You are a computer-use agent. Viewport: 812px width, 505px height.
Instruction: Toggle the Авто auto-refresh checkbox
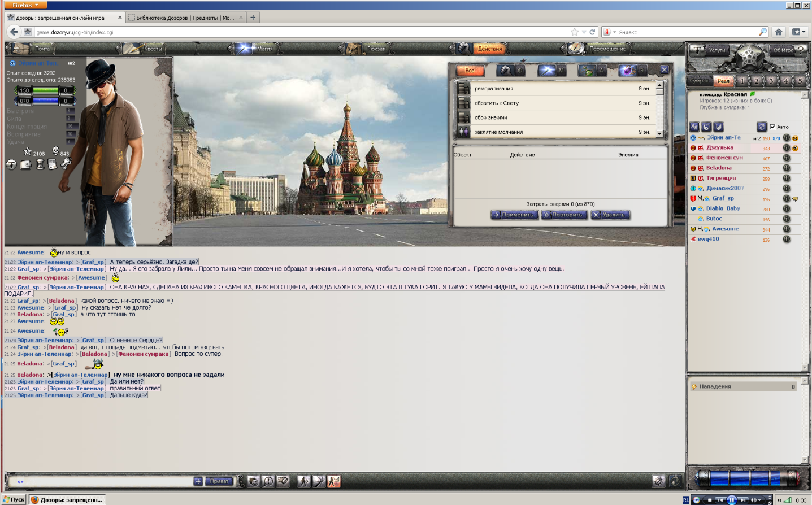[x=772, y=127]
